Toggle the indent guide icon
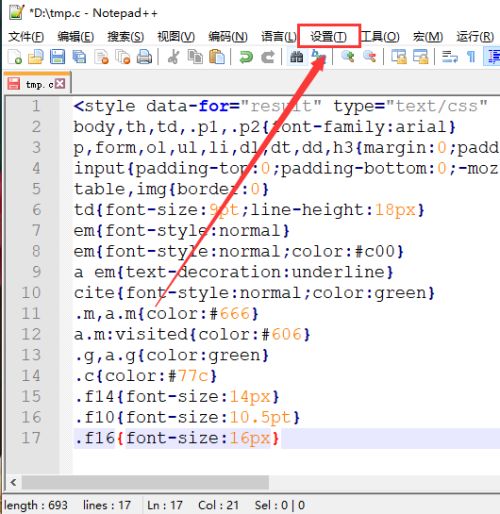 pos(493,57)
